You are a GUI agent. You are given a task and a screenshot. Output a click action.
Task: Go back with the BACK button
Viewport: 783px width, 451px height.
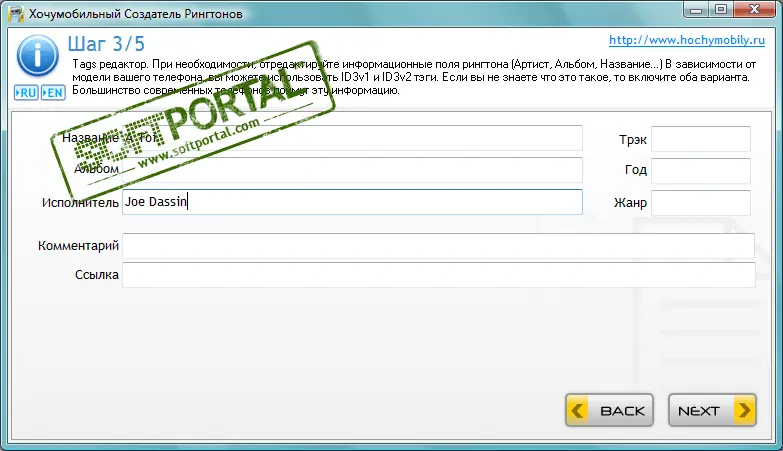tap(609, 411)
